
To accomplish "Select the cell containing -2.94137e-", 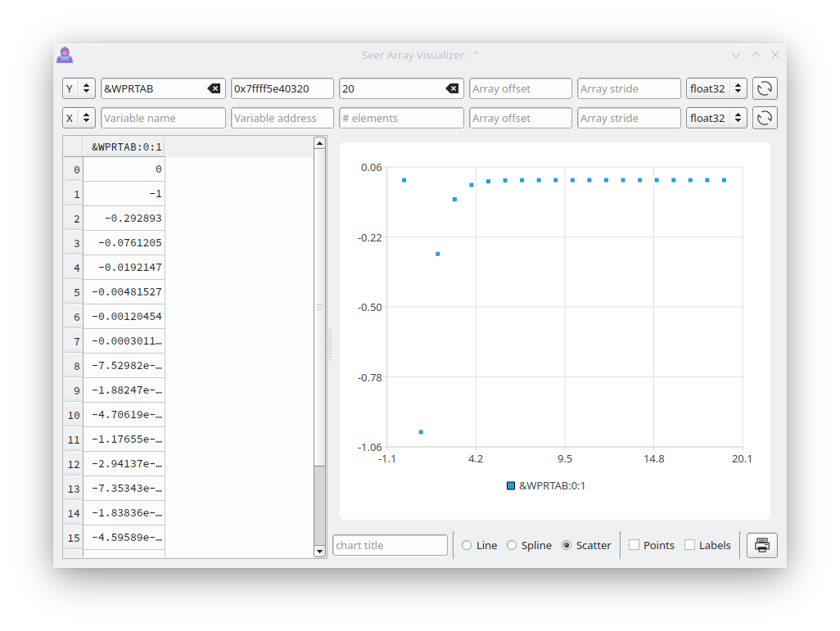I will click(124, 464).
